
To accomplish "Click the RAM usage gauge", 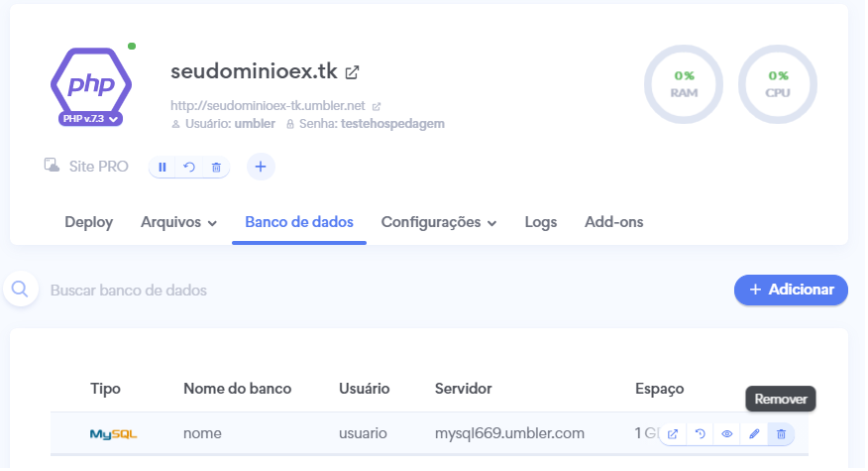I will 684,84.
